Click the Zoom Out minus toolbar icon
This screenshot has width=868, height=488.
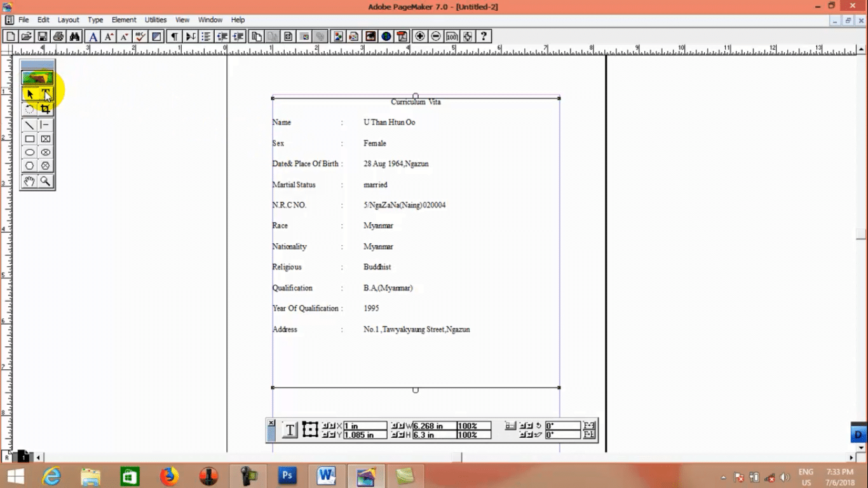[436, 36]
